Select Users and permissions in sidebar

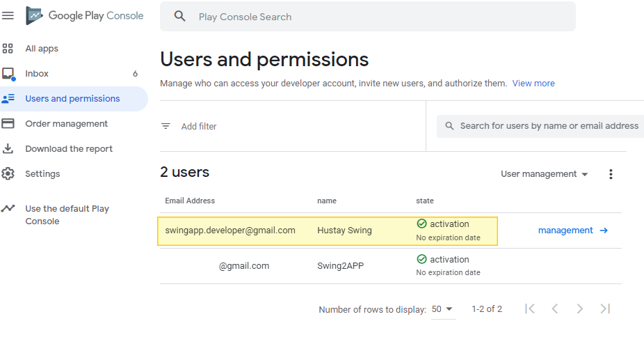[x=72, y=99]
